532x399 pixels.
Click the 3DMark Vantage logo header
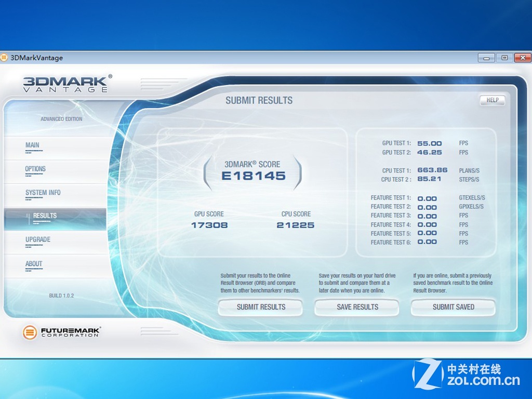(x=65, y=84)
